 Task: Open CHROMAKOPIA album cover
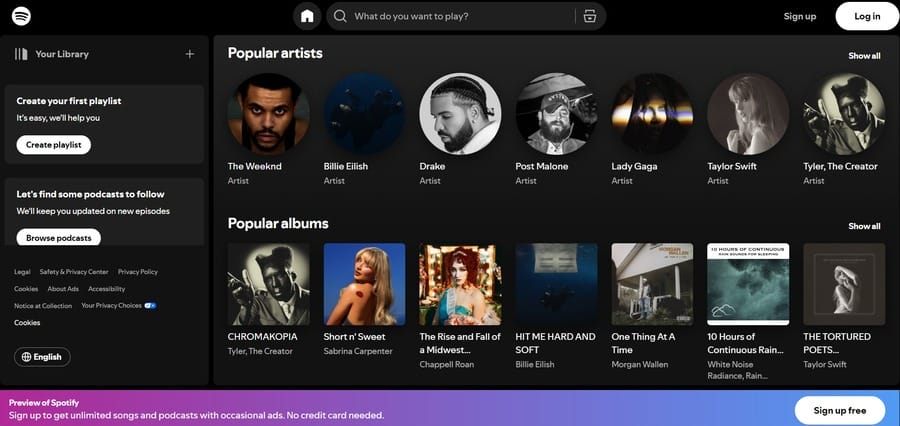269,284
